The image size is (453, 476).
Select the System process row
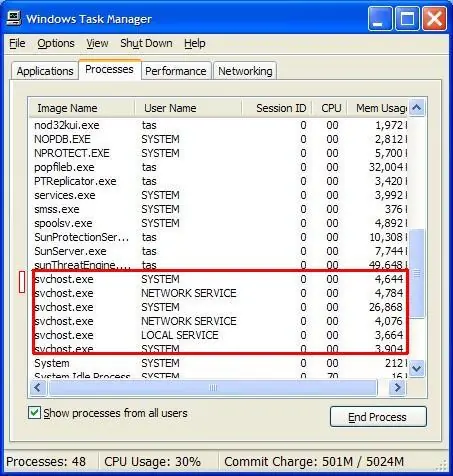218,363
